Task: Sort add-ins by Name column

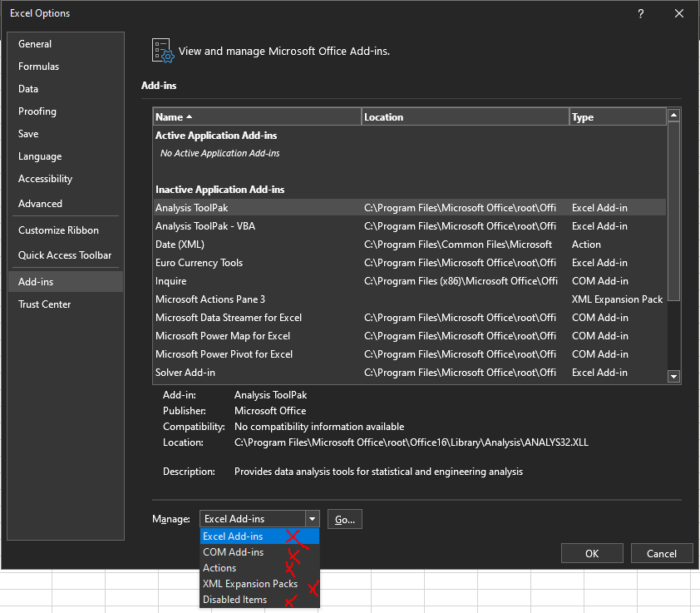Action: 257,116
